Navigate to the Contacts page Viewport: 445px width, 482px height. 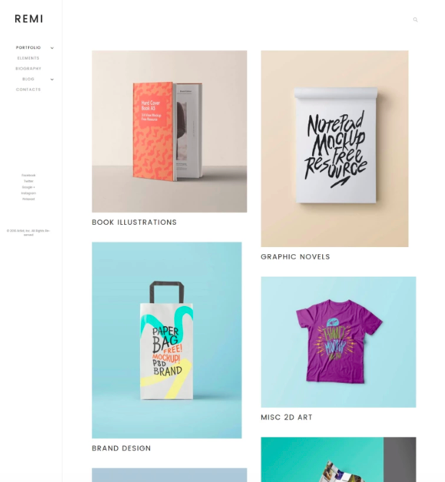click(28, 89)
